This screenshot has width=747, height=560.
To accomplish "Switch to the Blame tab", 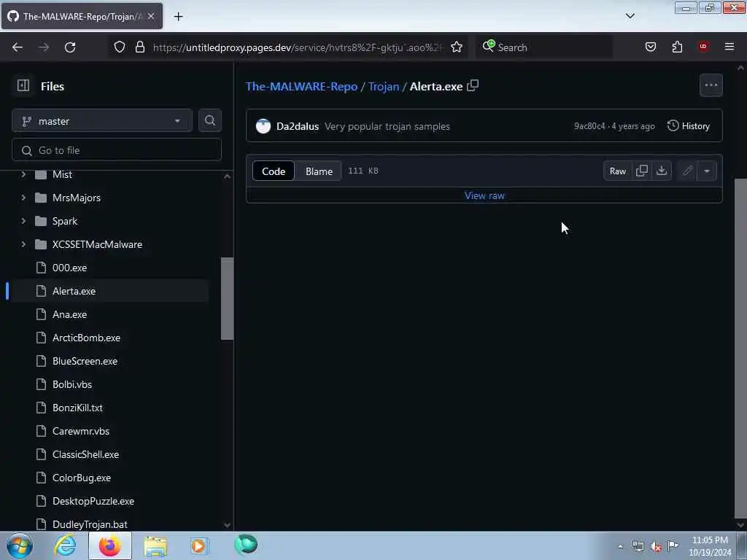I will [x=320, y=171].
